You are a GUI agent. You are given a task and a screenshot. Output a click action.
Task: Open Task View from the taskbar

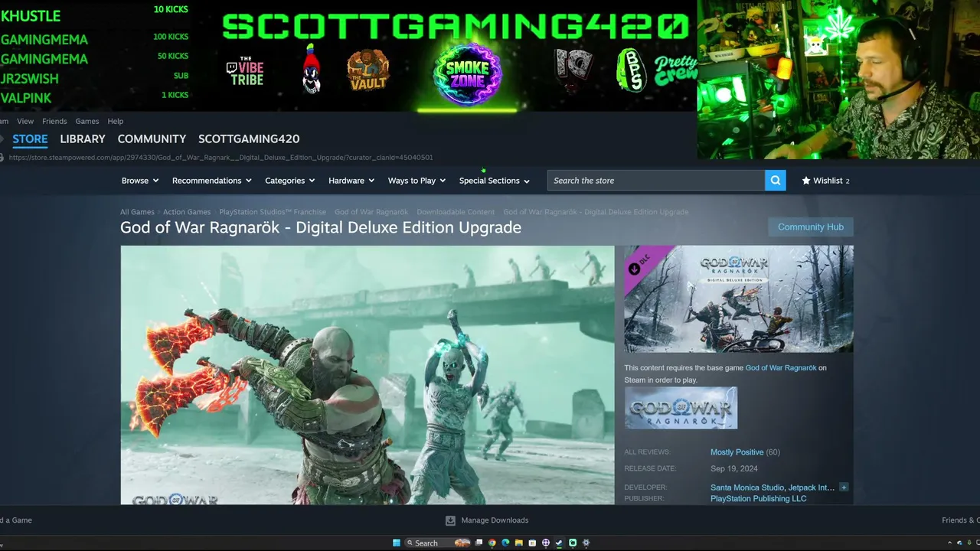coord(479,543)
